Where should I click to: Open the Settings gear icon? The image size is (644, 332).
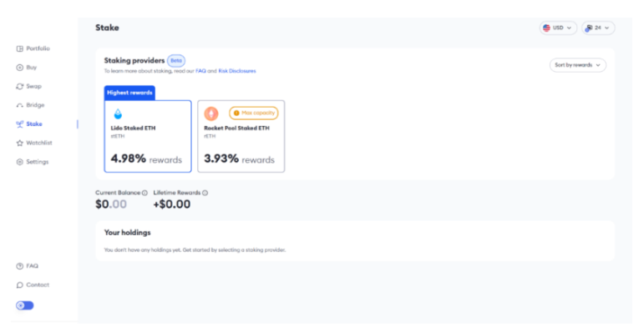coord(20,162)
